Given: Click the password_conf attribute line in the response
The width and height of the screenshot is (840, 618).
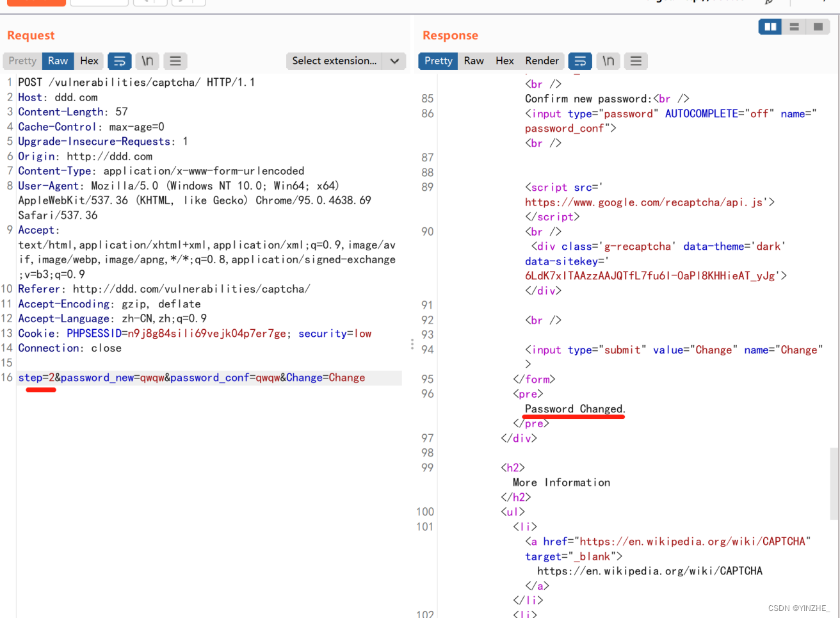Looking at the screenshot, I should (x=570, y=128).
